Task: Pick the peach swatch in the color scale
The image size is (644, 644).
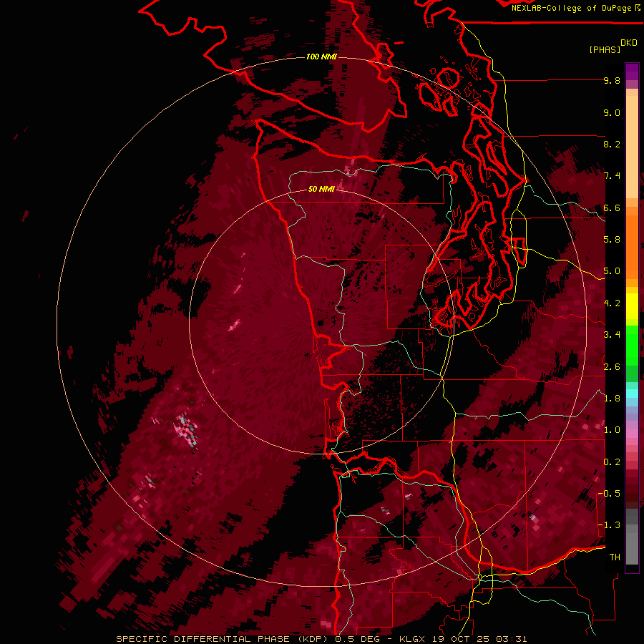Action: (x=632, y=148)
